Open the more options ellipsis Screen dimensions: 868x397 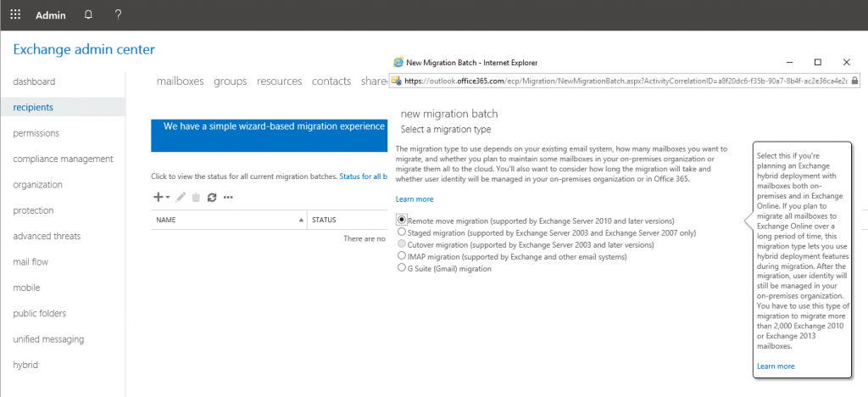pyautogui.click(x=227, y=198)
